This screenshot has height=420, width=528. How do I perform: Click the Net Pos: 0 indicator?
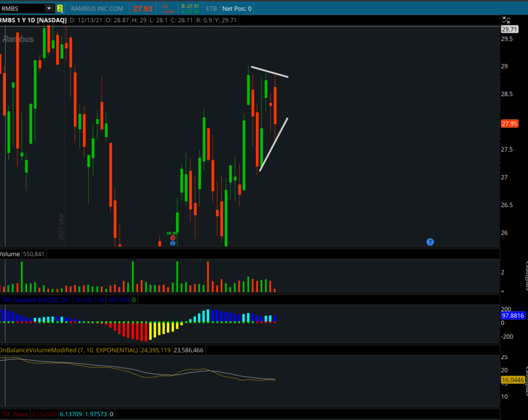(237, 9)
